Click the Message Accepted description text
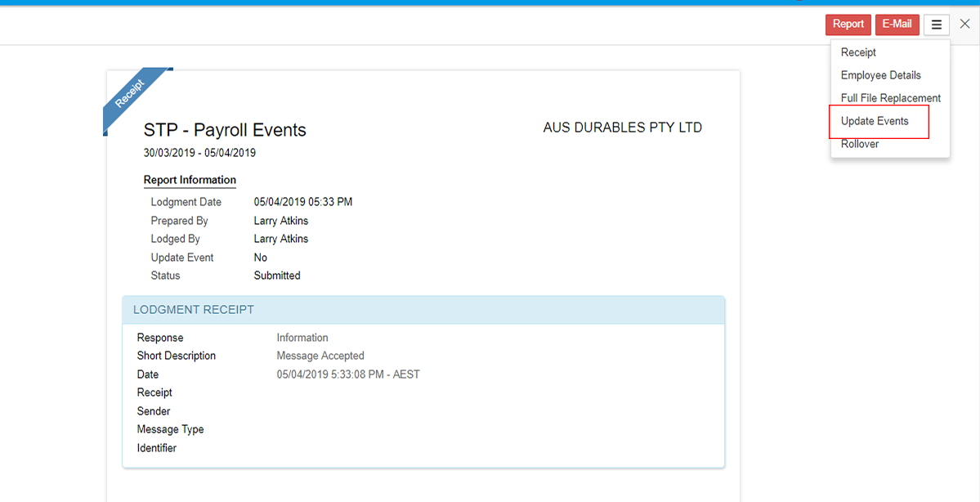Screen dimensions: 980x502 point(320,356)
